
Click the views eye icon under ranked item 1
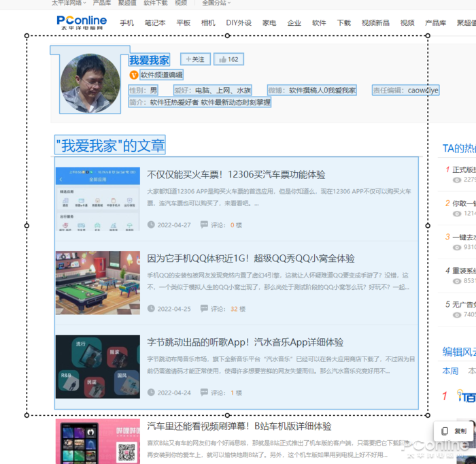pos(457,180)
